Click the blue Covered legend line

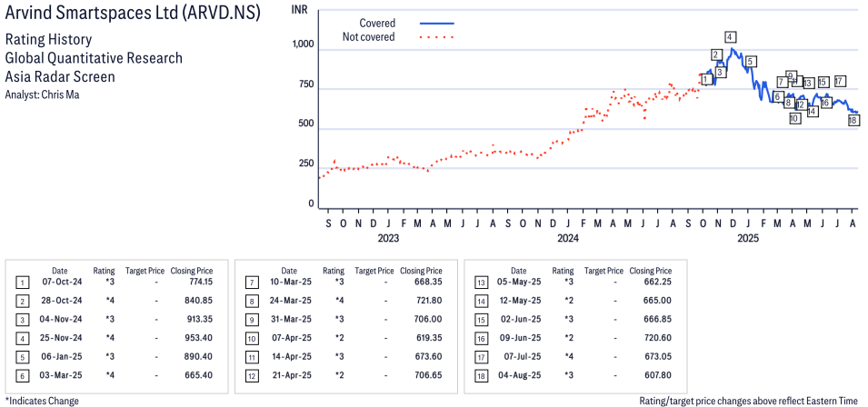[x=437, y=24]
